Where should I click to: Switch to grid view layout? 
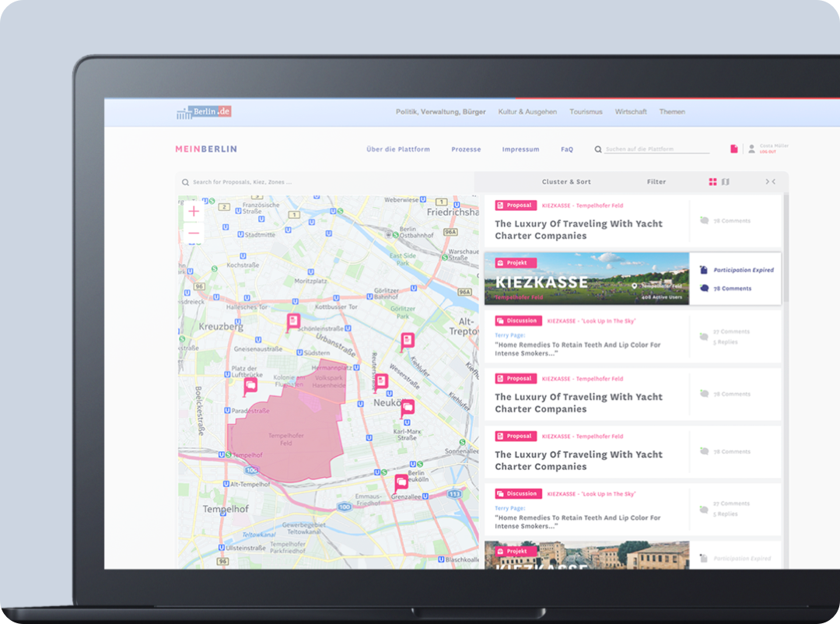712,182
